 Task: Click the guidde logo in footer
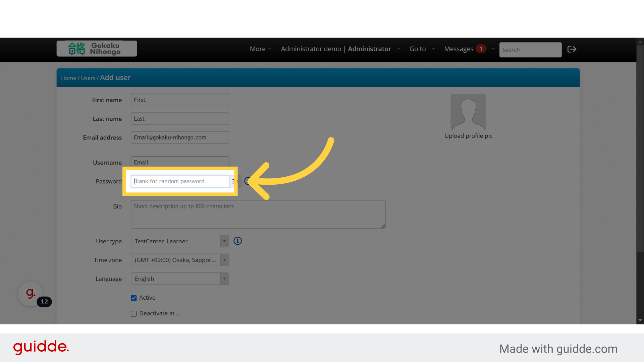coord(41,347)
